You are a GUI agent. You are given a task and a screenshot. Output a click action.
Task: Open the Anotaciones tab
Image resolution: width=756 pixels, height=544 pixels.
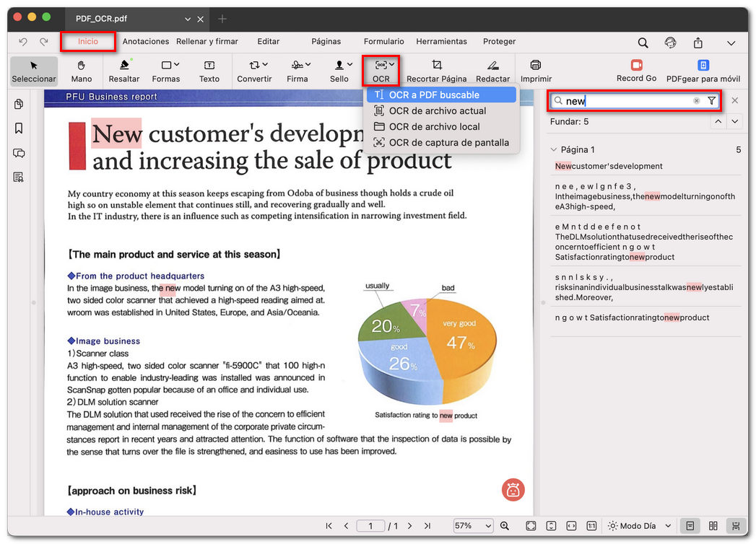tap(146, 42)
